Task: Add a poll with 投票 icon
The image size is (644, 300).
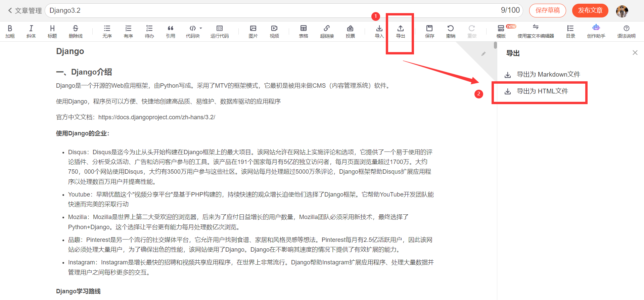Action: (350, 31)
